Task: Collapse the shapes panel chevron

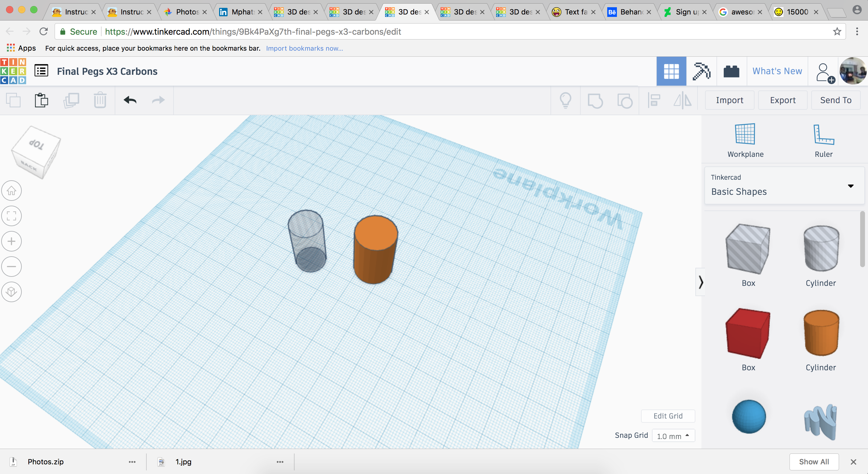Action: 700,282
